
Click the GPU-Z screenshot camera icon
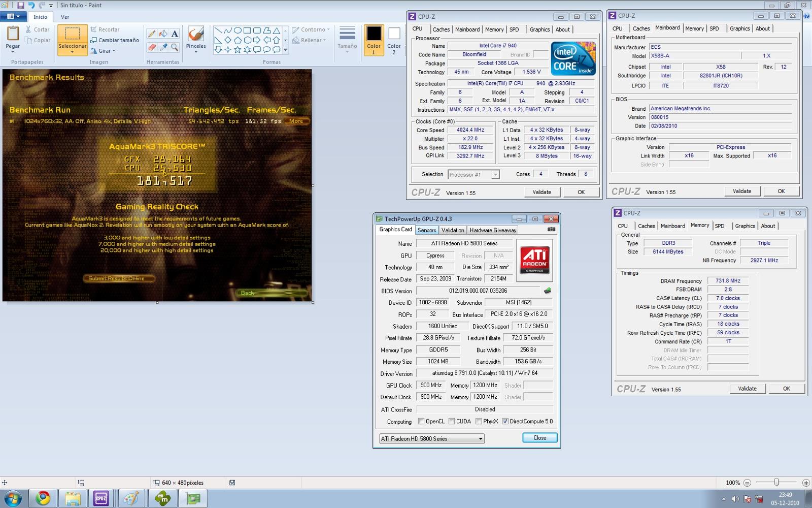[x=552, y=229]
